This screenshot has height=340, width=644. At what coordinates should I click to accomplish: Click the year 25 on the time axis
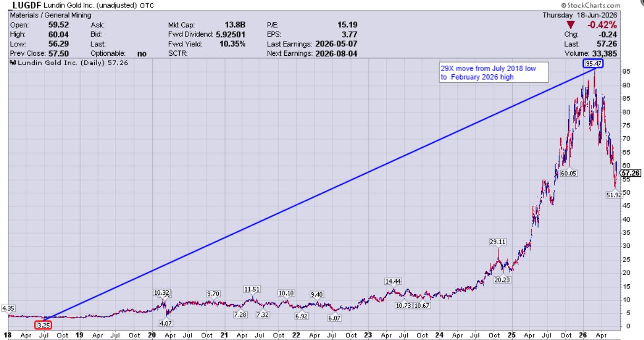tap(512, 334)
